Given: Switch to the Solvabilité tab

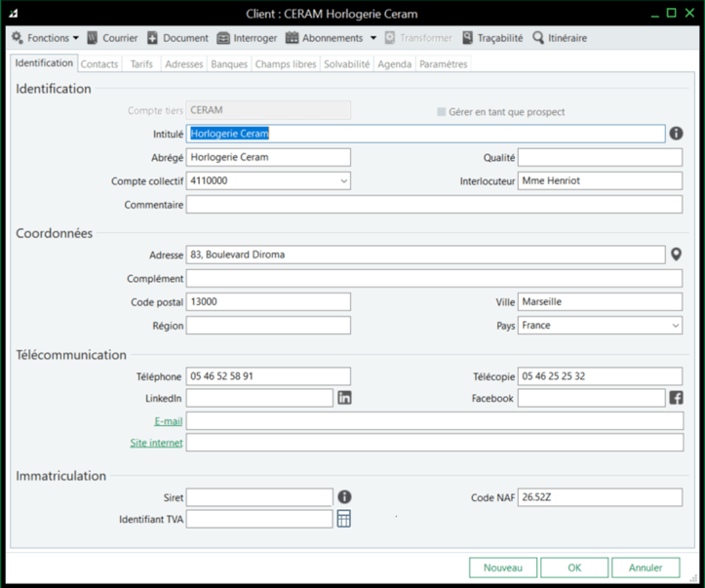Looking at the screenshot, I should (346, 64).
